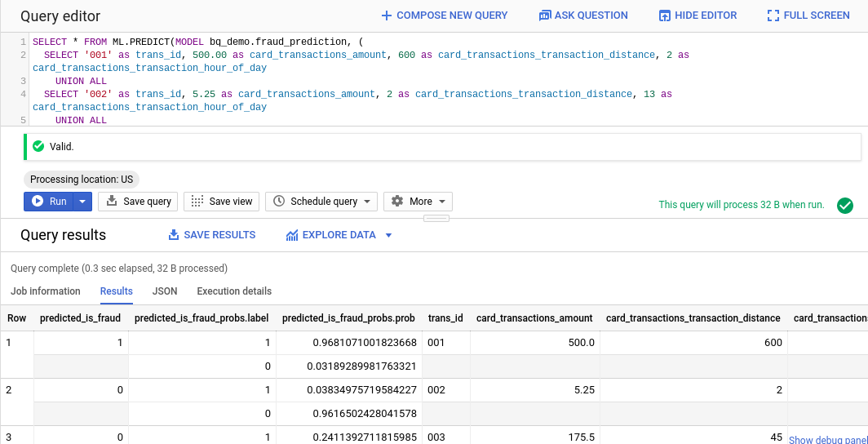This screenshot has height=444, width=868.
Task: Click the Full Screen icon
Action: coord(773,16)
